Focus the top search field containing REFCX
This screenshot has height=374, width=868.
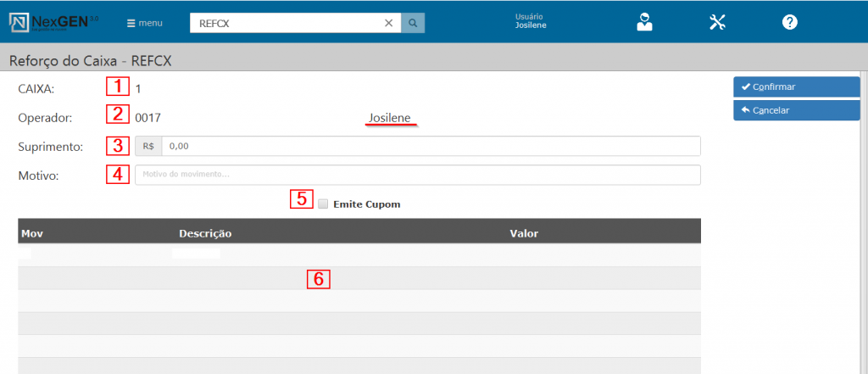[284, 24]
